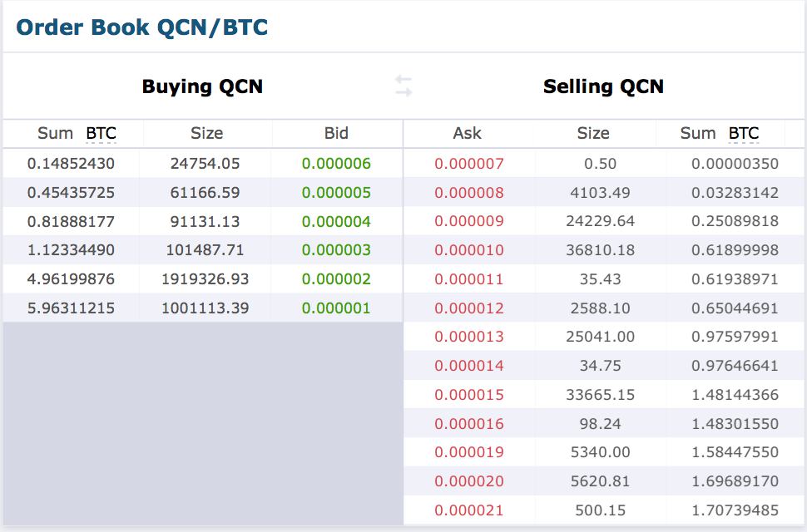This screenshot has height=532, width=807.
Task: Click the swap arrows icon between Buying and Selling
Action: (x=403, y=86)
